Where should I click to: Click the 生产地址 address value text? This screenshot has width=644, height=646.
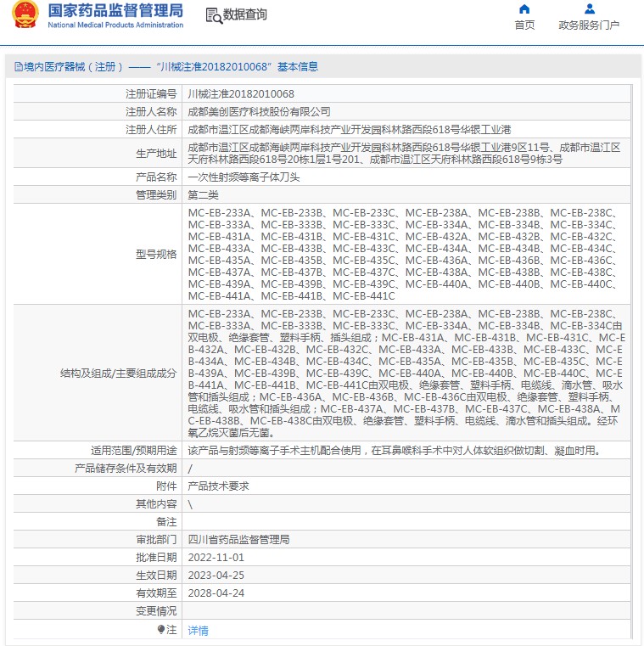(404, 154)
